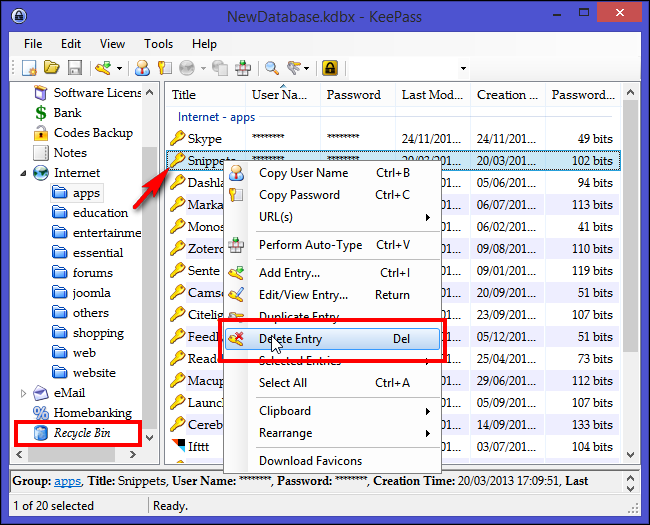Image resolution: width=650 pixels, height=525 pixels.
Task: Choose Perform Auto-Type in context menu
Action: [x=332, y=245]
